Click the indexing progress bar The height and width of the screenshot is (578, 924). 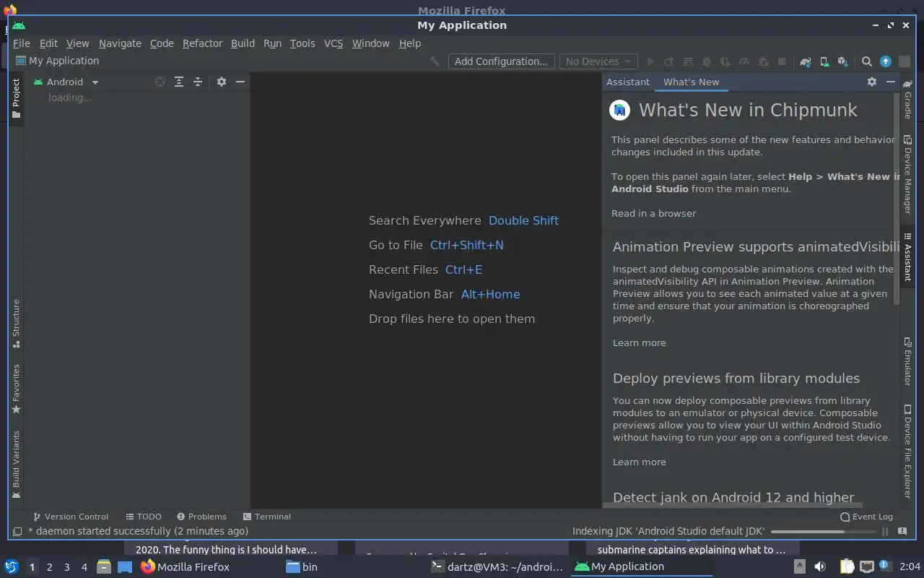click(x=823, y=531)
